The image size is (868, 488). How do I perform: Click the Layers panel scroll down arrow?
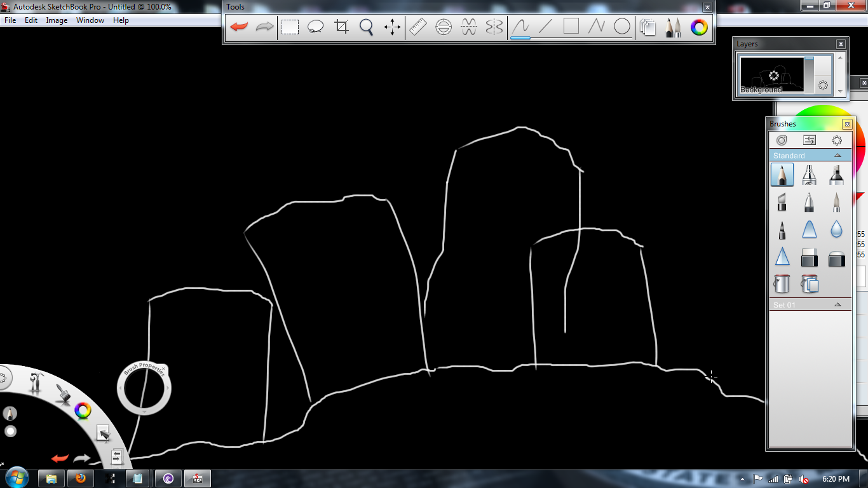click(841, 92)
